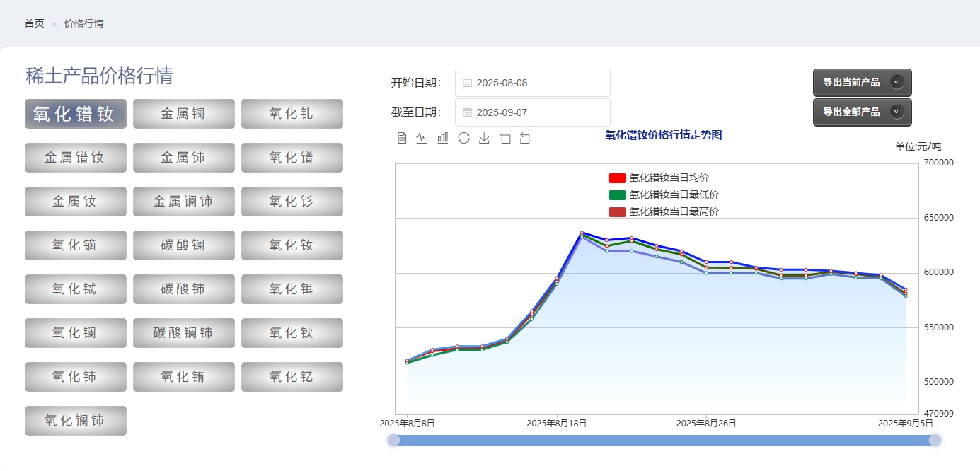
Task: Click right handle of chart range slider
Action: click(935, 441)
